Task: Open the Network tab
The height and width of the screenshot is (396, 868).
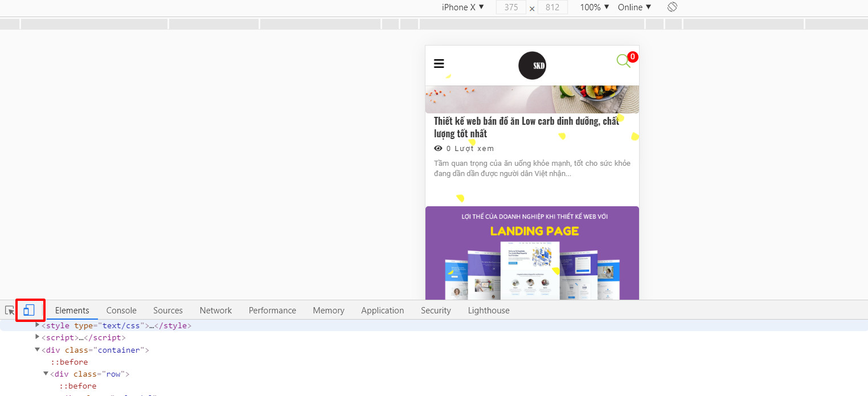Action: point(216,311)
